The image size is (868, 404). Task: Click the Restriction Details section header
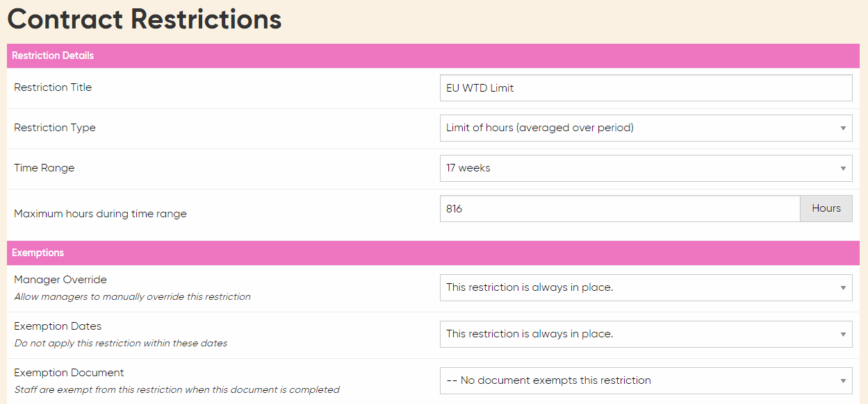[x=434, y=56]
